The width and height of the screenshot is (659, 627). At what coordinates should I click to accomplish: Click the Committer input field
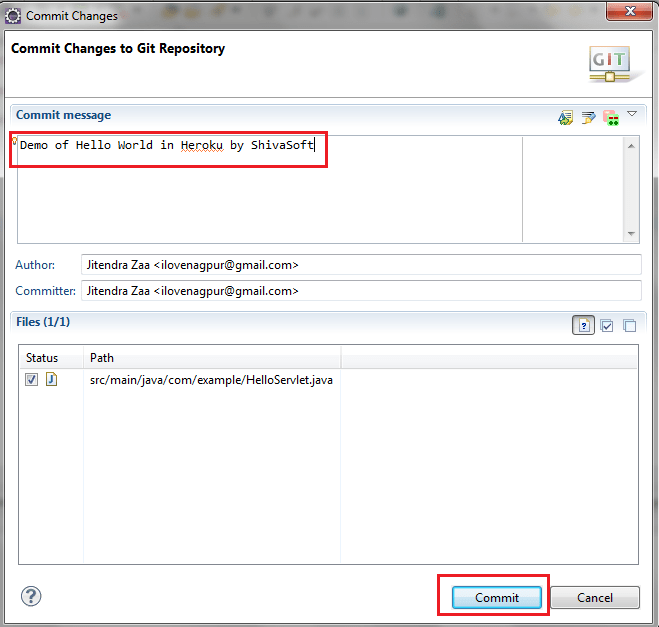[x=361, y=291]
